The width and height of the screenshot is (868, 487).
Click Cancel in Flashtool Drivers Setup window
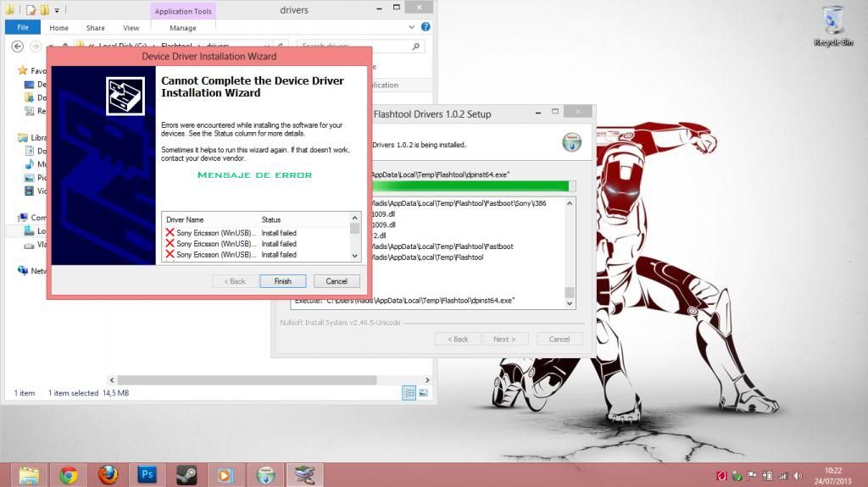coord(559,340)
